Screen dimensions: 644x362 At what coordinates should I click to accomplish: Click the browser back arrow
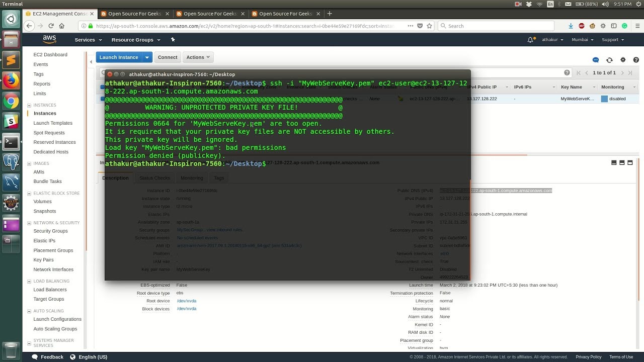[29, 26]
